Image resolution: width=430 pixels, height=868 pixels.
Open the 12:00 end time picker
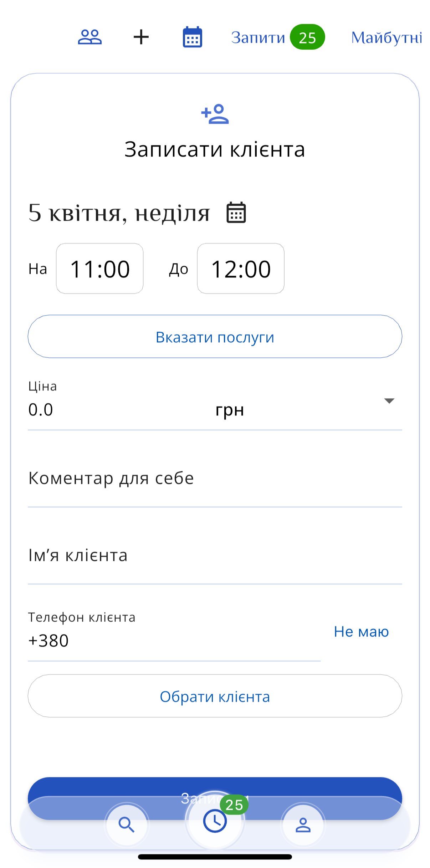point(241,269)
